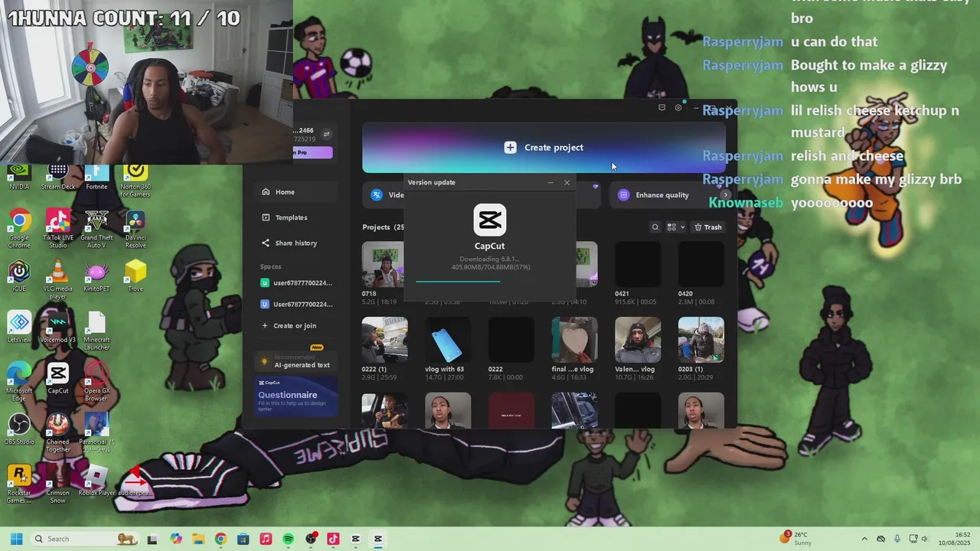Select the TikTok LIVE Studio desktop icon
This screenshot has height=551, width=980.
coord(57,230)
